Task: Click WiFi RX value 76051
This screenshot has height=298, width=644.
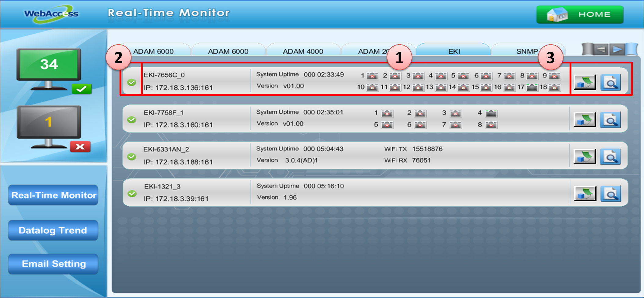Action: click(x=421, y=160)
